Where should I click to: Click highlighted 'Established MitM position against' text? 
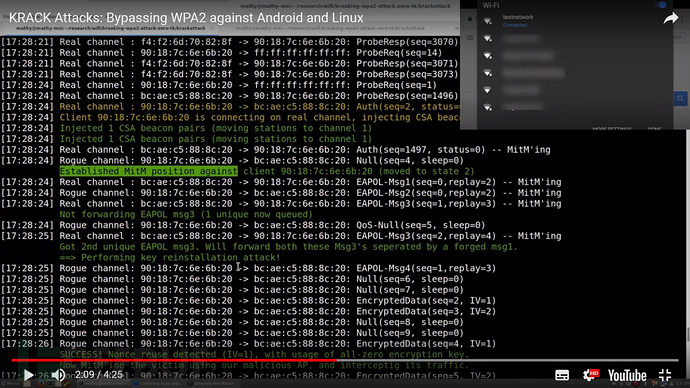pyautogui.click(x=149, y=171)
